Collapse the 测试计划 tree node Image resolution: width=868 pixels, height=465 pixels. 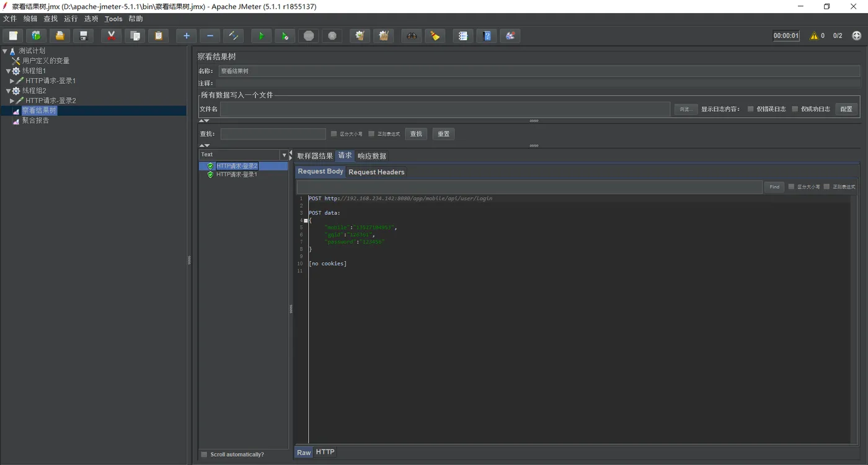point(5,51)
